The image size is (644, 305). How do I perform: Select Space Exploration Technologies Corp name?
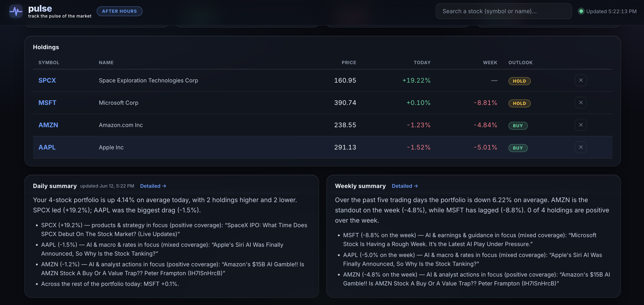148,80
